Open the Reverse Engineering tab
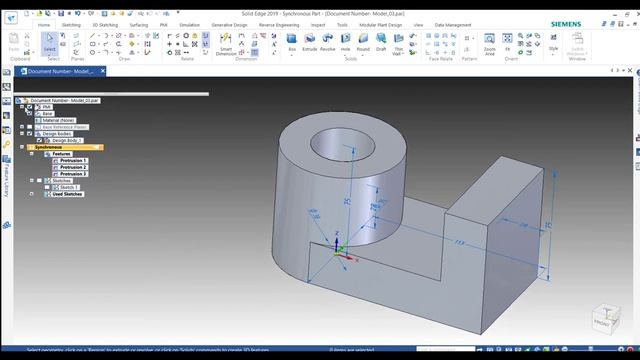 click(279, 25)
